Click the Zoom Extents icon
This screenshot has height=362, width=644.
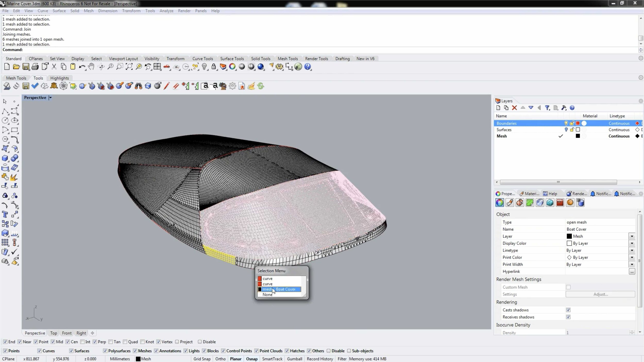tap(129, 67)
